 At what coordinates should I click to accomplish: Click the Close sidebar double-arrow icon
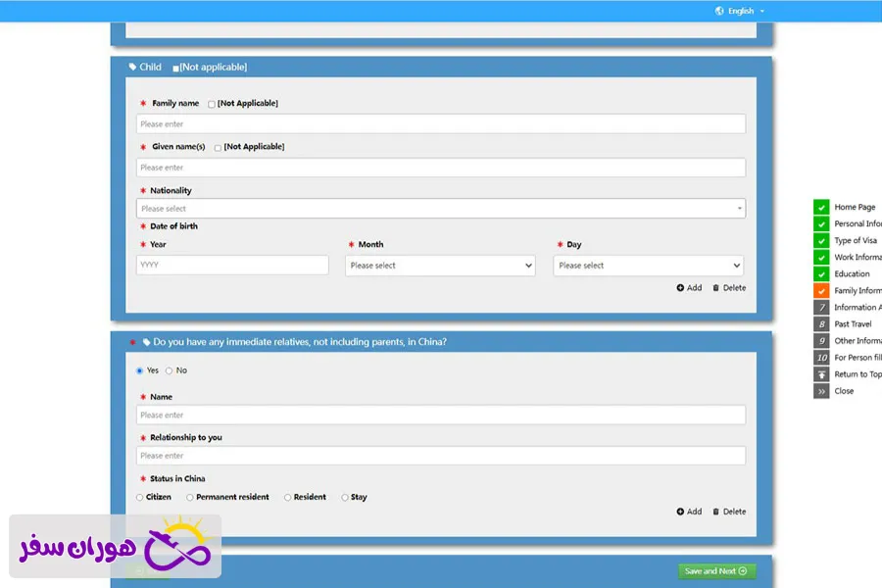[821, 391]
